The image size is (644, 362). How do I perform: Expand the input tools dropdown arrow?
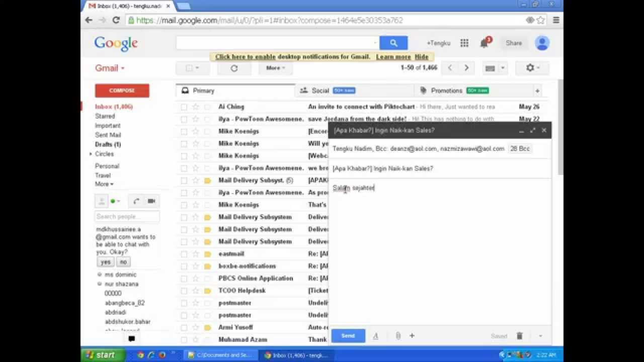coord(502,68)
